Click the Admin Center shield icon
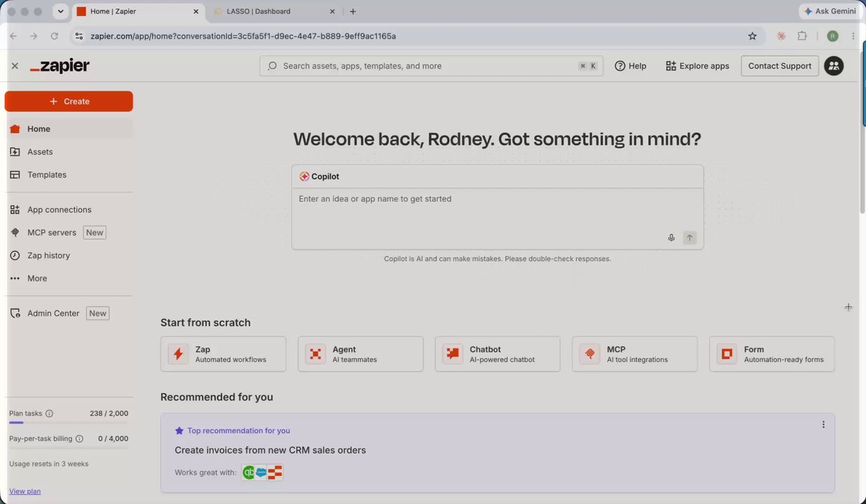This screenshot has height=504, width=866. pos(15,314)
